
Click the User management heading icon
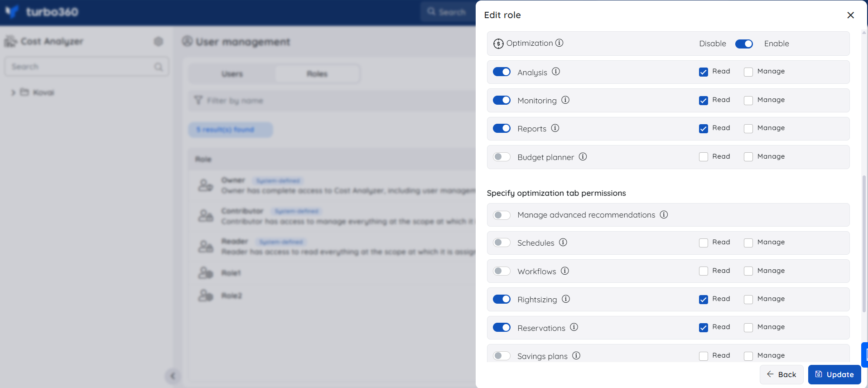pyautogui.click(x=187, y=41)
